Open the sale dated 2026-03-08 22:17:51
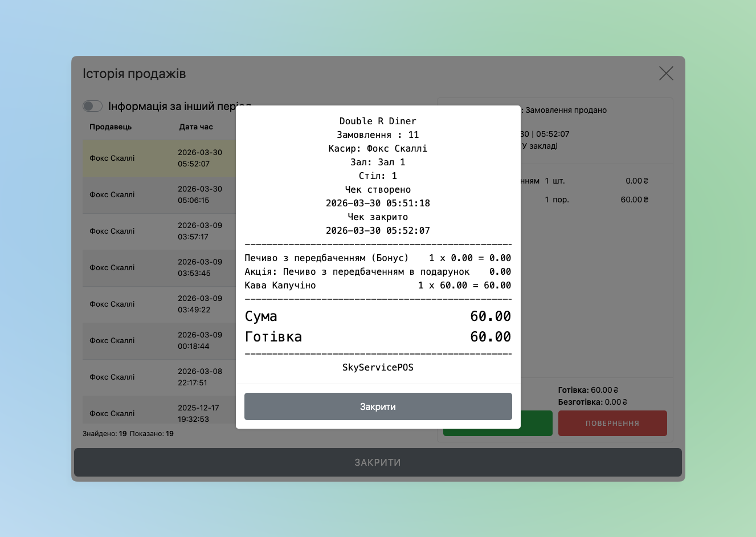 (160, 377)
